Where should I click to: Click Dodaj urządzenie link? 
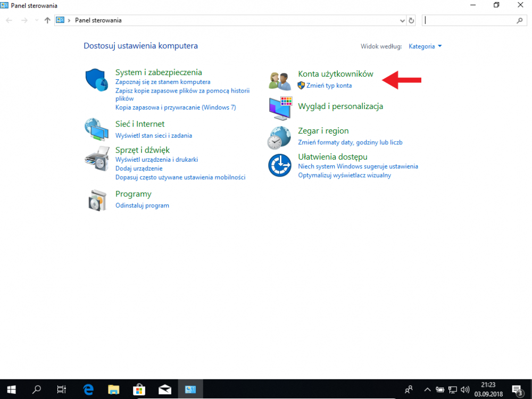pyautogui.click(x=139, y=168)
